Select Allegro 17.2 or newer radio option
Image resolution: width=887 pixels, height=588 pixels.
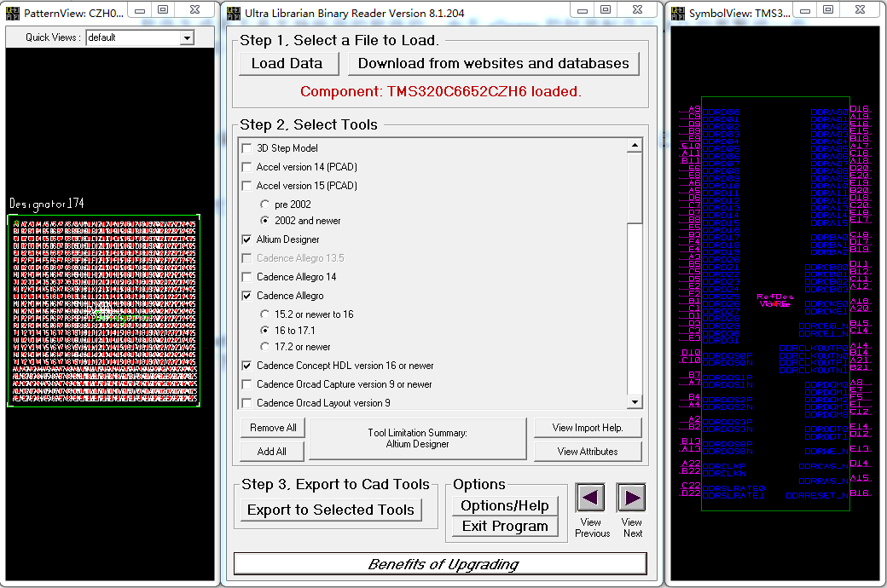[x=264, y=347]
